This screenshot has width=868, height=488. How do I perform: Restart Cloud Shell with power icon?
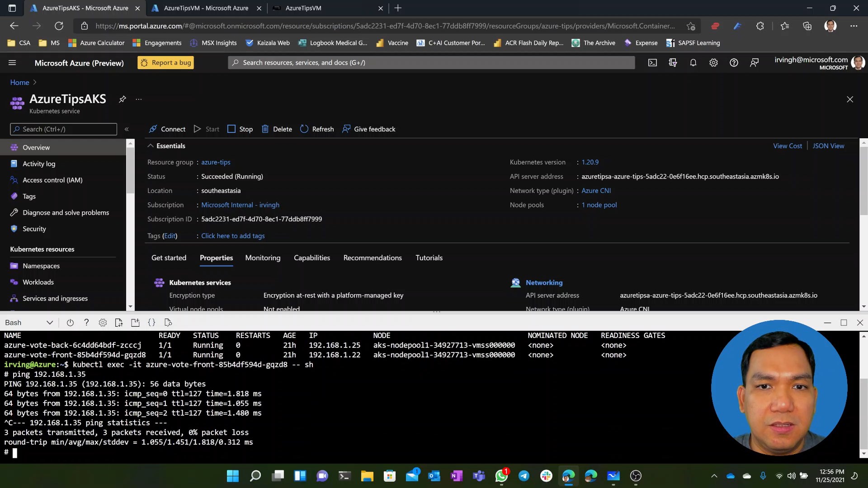70,323
